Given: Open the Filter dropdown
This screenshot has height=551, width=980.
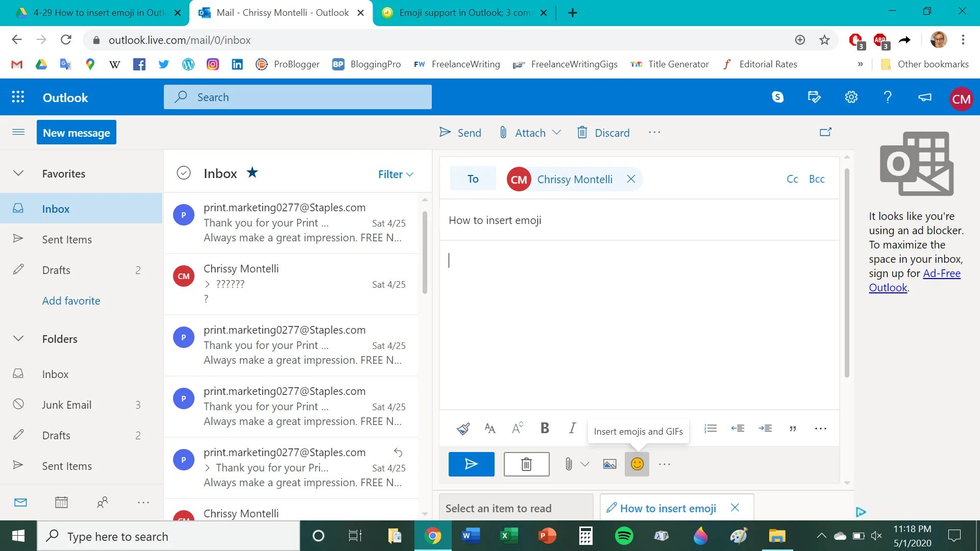Looking at the screenshot, I should point(396,174).
